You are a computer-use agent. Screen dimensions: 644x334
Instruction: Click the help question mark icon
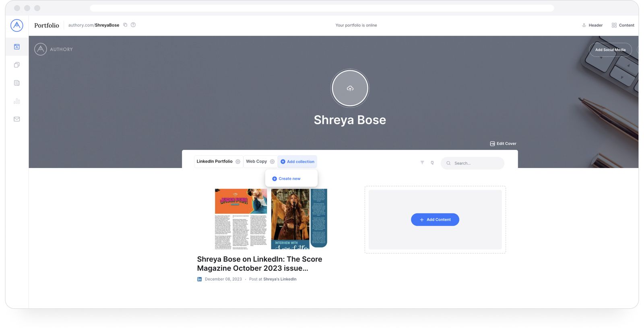click(133, 25)
